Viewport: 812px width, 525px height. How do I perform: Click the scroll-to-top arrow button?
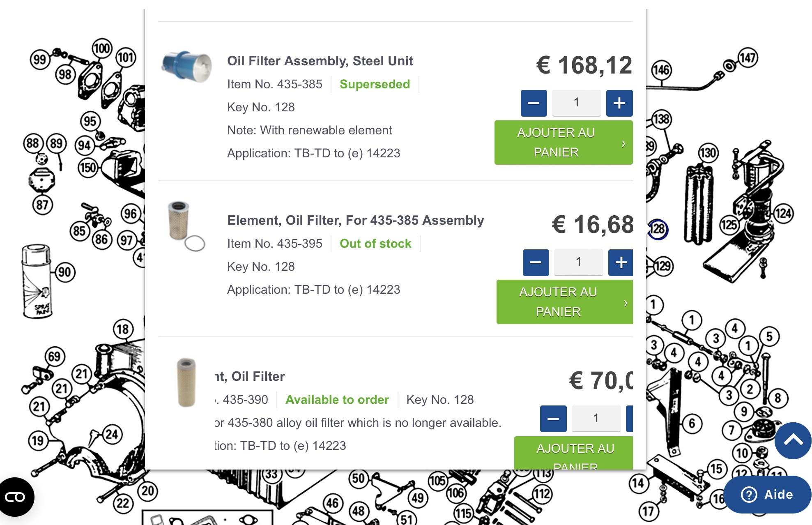(x=793, y=440)
